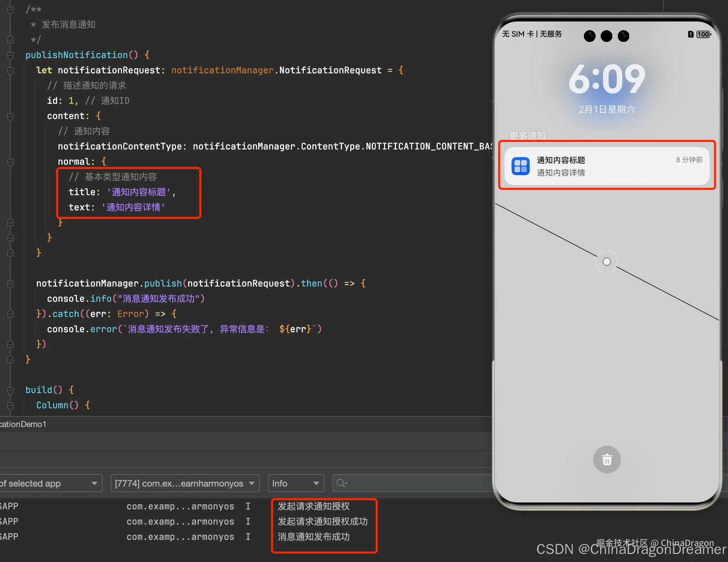Fold the catch error block in gutter

point(10,314)
